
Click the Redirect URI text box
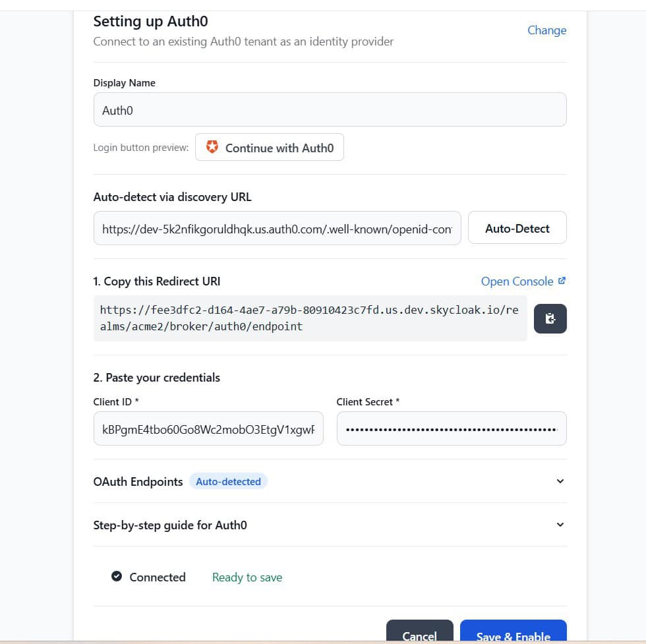(310, 318)
